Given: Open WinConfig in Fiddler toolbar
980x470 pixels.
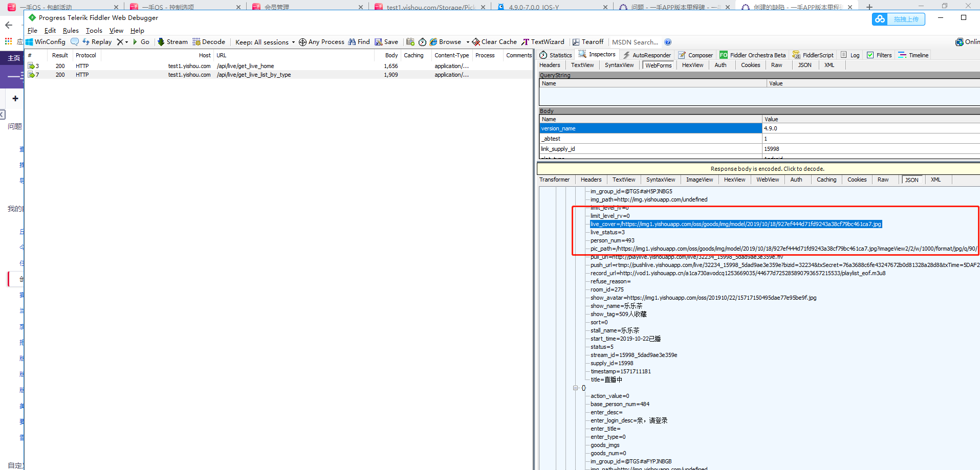Looking at the screenshot, I should (46, 42).
